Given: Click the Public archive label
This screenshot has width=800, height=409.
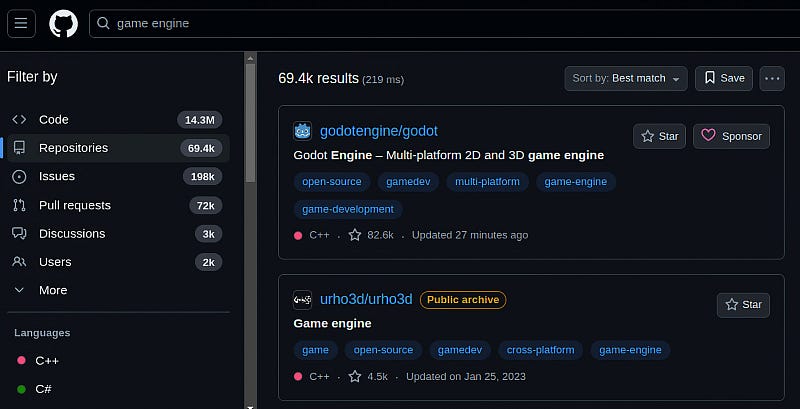Looking at the screenshot, I should coord(463,300).
